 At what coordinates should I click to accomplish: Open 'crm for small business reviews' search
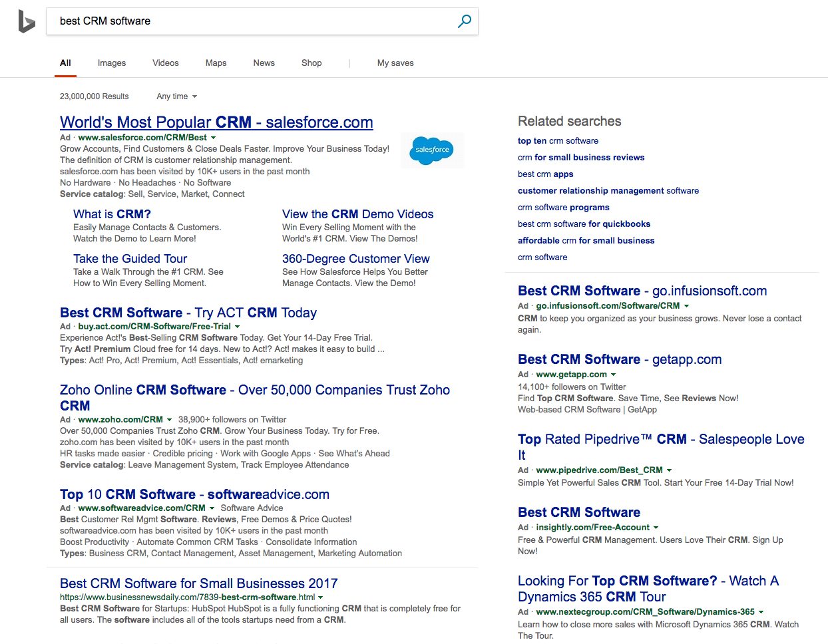(581, 157)
